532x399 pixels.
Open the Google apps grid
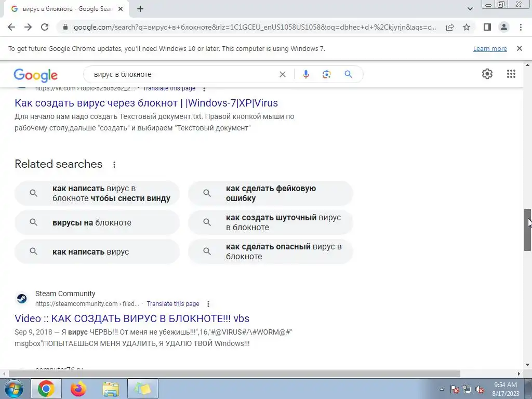click(x=511, y=74)
